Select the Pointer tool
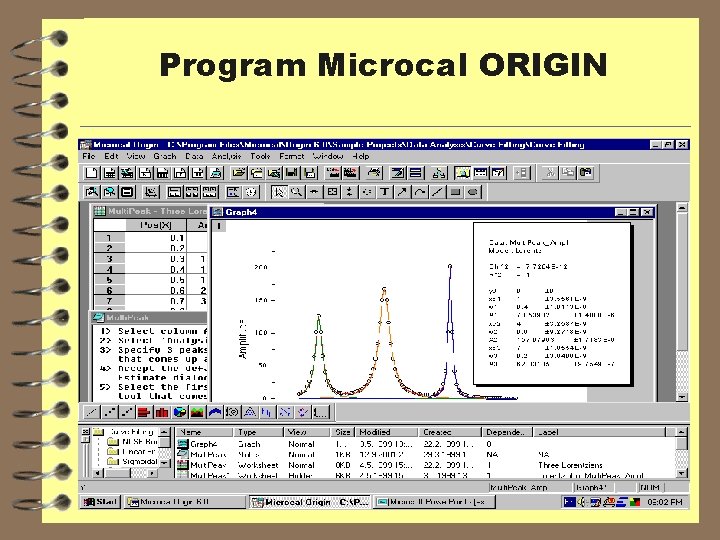Image resolution: width=720 pixels, height=540 pixels. pyautogui.click(x=278, y=192)
